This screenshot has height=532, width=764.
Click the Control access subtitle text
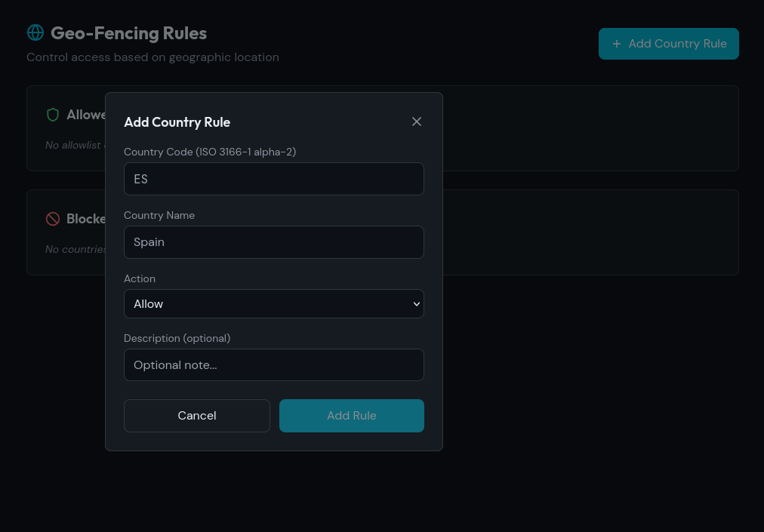tap(152, 57)
